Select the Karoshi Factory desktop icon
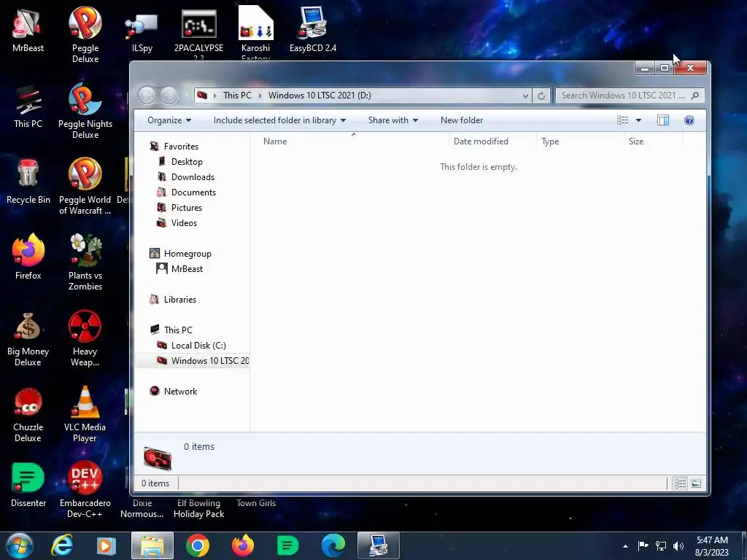 click(x=256, y=34)
